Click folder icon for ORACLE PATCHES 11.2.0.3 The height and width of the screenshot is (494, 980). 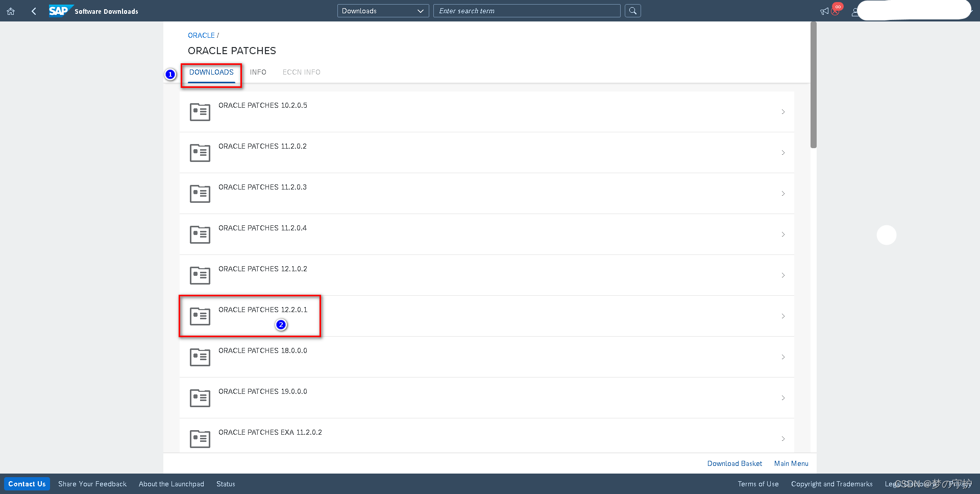pyautogui.click(x=200, y=194)
